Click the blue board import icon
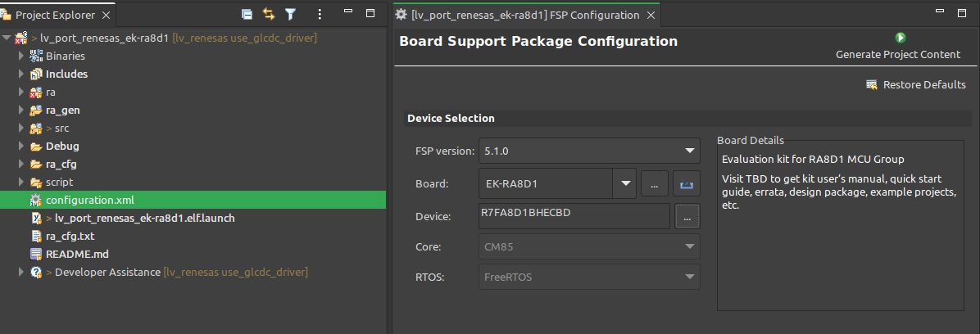 [687, 184]
